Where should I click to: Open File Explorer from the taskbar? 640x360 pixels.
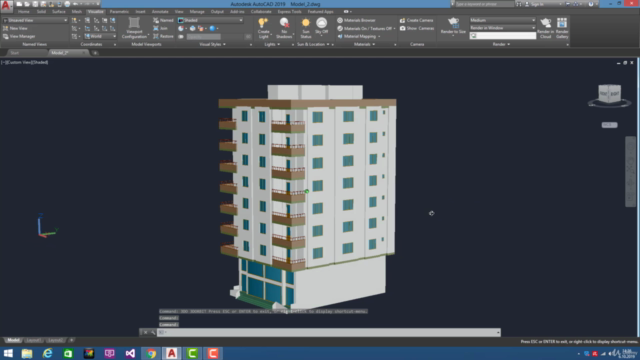[x=27, y=353]
